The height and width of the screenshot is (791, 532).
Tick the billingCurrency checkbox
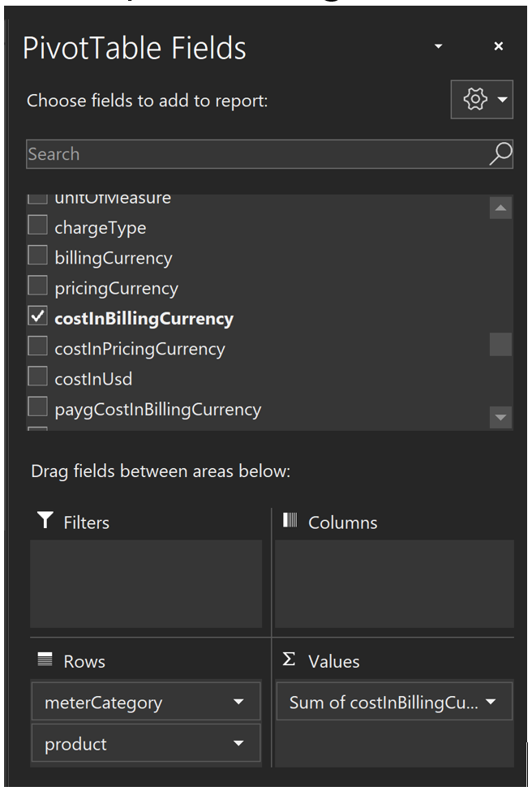tap(37, 256)
